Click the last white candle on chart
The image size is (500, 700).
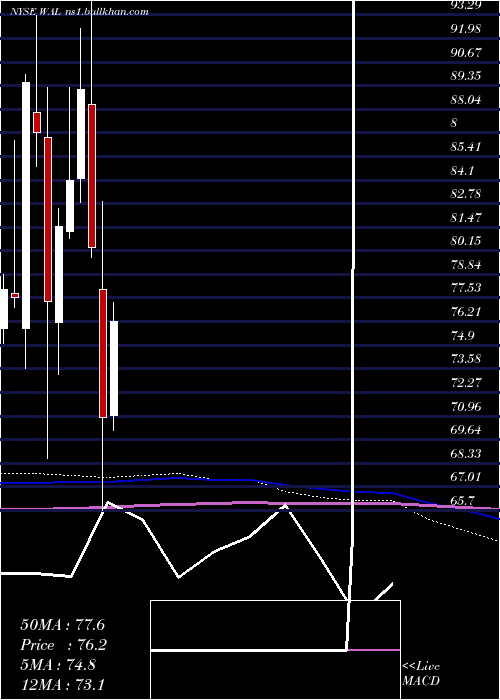click(114, 368)
